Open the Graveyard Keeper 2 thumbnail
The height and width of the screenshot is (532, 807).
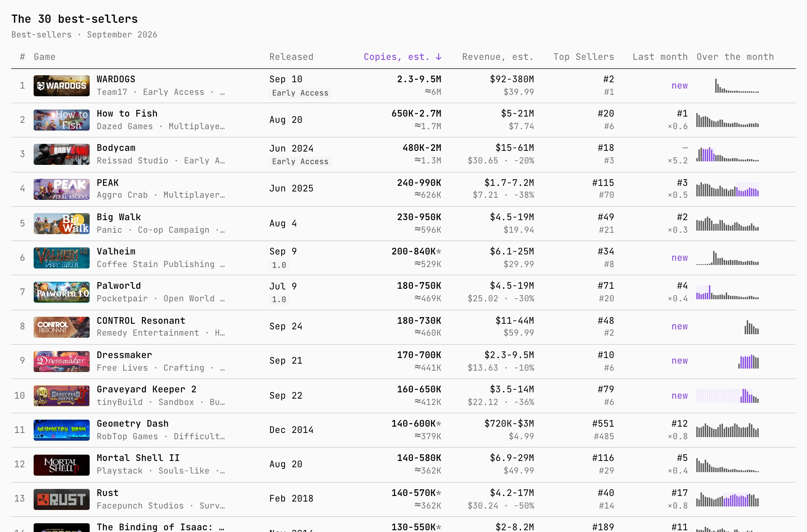point(62,395)
